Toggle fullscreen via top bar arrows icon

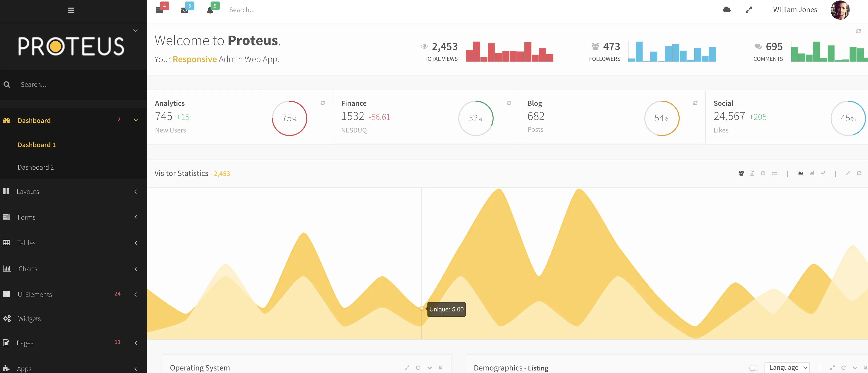tap(749, 10)
